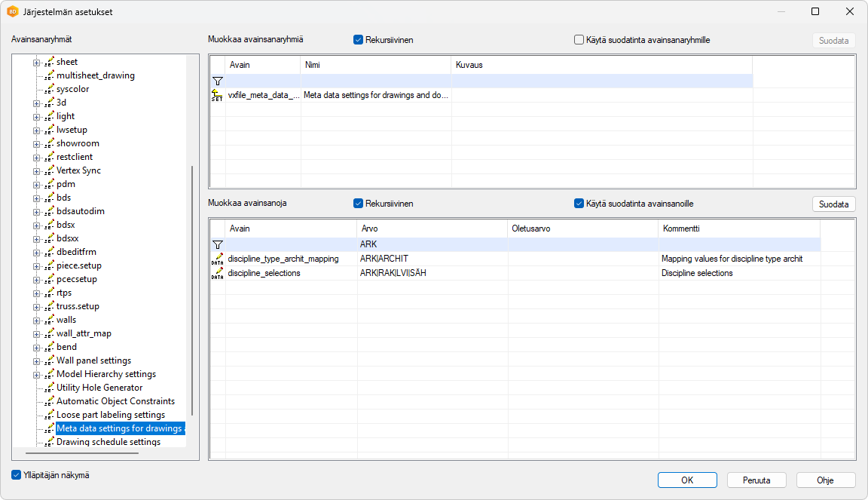Click the filter funnel icon in keywords table
This screenshot has height=500, width=868.
[218, 244]
